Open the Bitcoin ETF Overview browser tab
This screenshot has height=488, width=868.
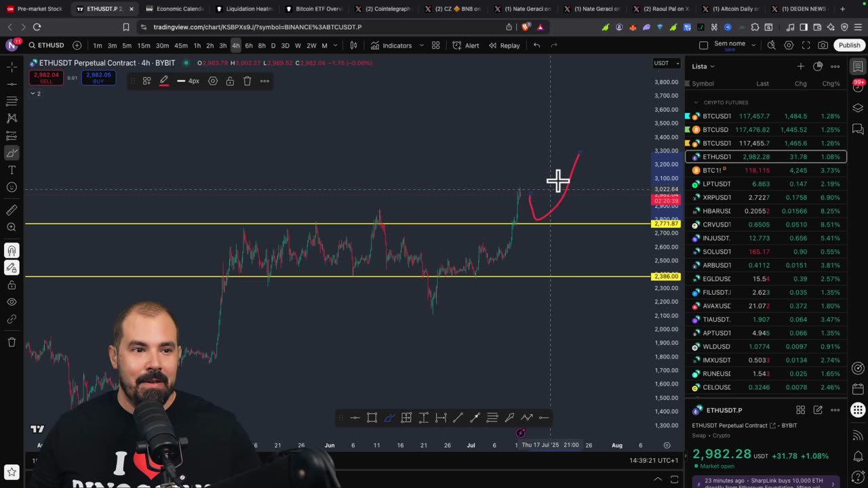pyautogui.click(x=314, y=9)
